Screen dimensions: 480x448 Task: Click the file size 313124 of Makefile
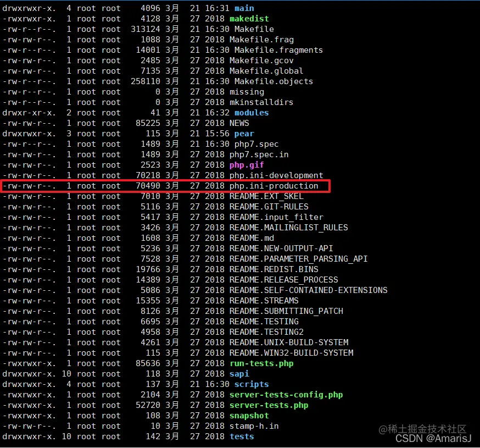coord(146,29)
